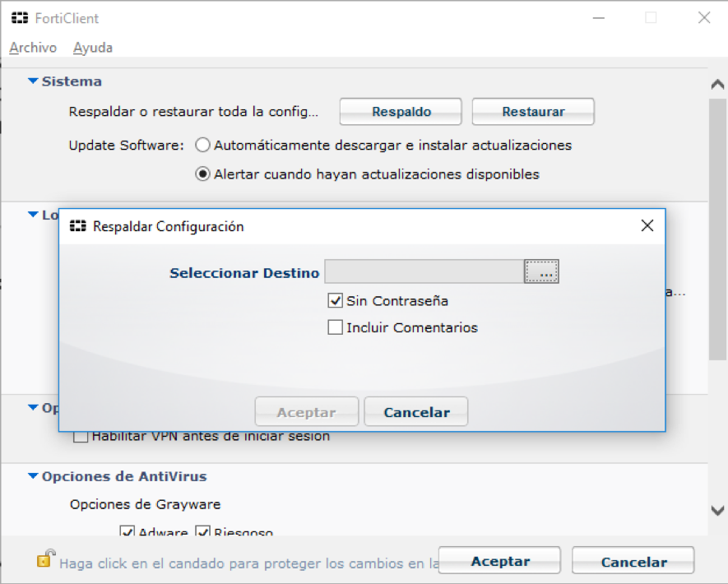Toggle Riesgoso grayware checkbox
The image size is (728, 584).
[x=203, y=531]
